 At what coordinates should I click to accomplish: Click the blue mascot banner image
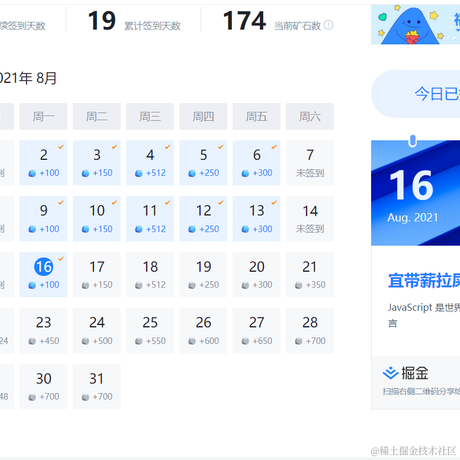(415, 24)
